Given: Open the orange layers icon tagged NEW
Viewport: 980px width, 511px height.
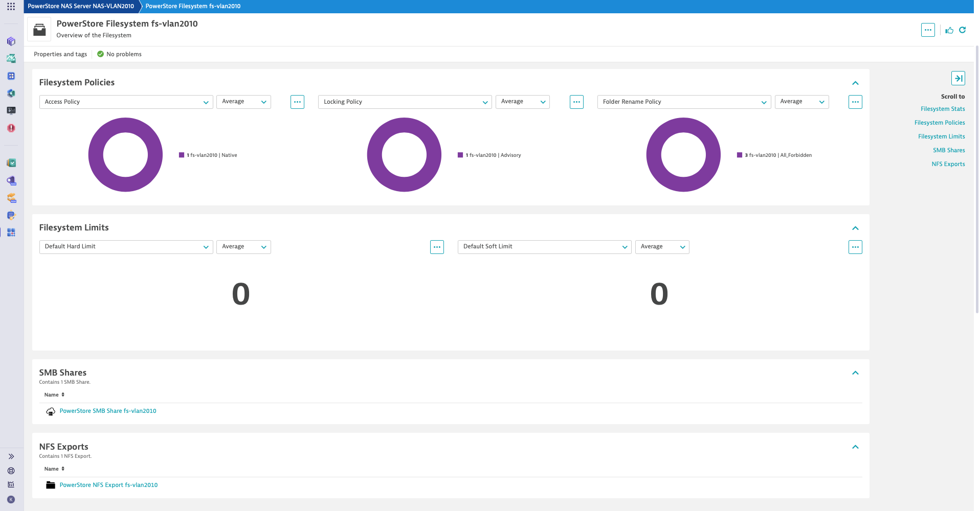Looking at the screenshot, I should point(11,198).
